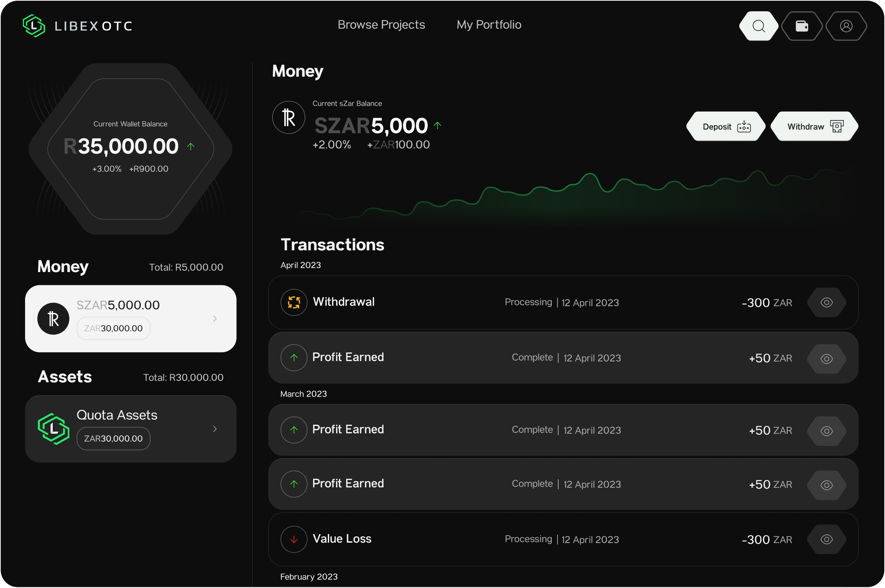Image resolution: width=885 pixels, height=588 pixels.
Task: Click the sZar balance line chart
Action: [562, 195]
